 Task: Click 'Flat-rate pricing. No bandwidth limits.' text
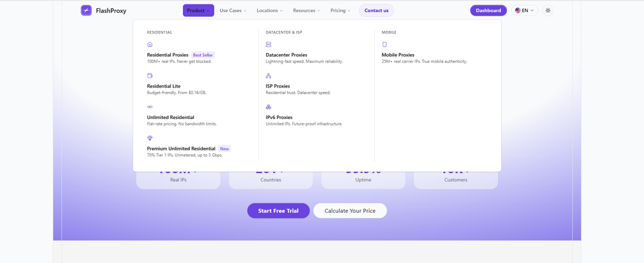pos(182,124)
